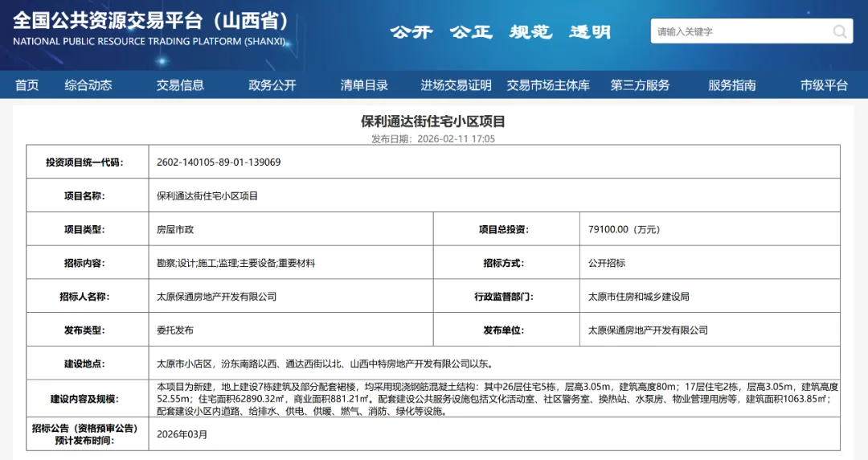
Task: Open 进场交易证明 menu item
Action: click(x=457, y=84)
